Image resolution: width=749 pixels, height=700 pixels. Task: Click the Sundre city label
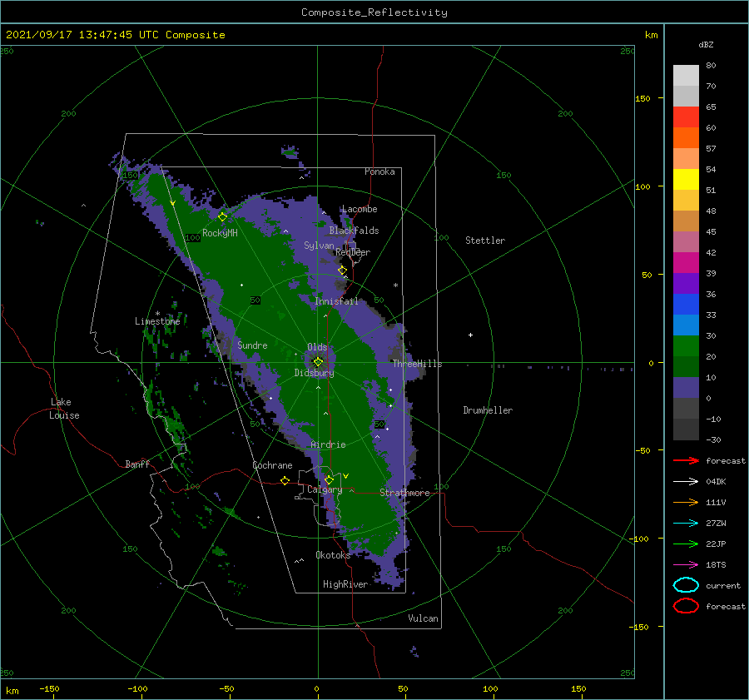(x=252, y=345)
